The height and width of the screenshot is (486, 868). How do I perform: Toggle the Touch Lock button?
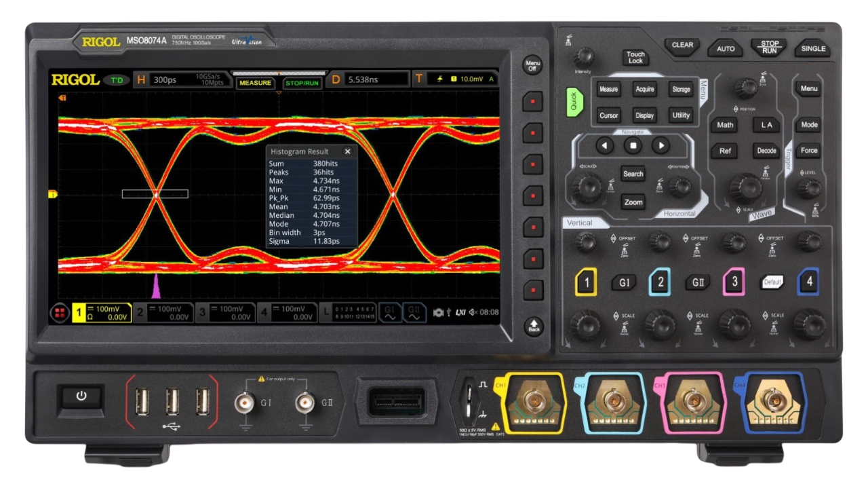(x=635, y=58)
